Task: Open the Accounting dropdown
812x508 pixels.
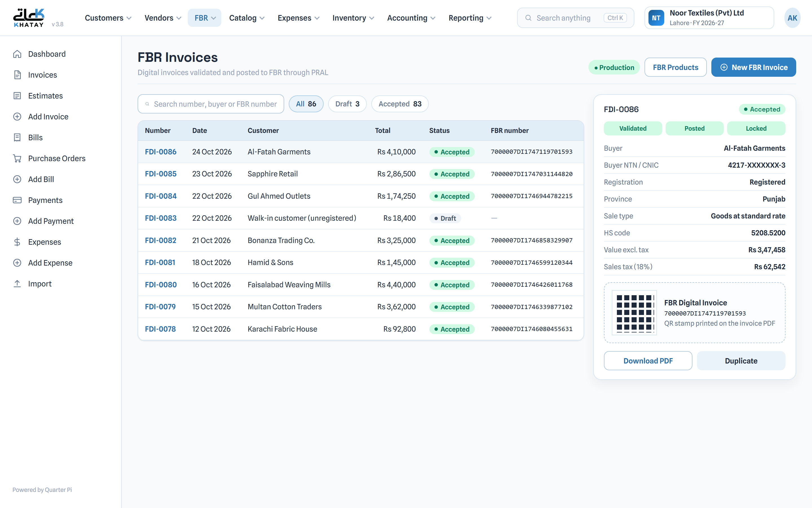Action: click(x=411, y=18)
